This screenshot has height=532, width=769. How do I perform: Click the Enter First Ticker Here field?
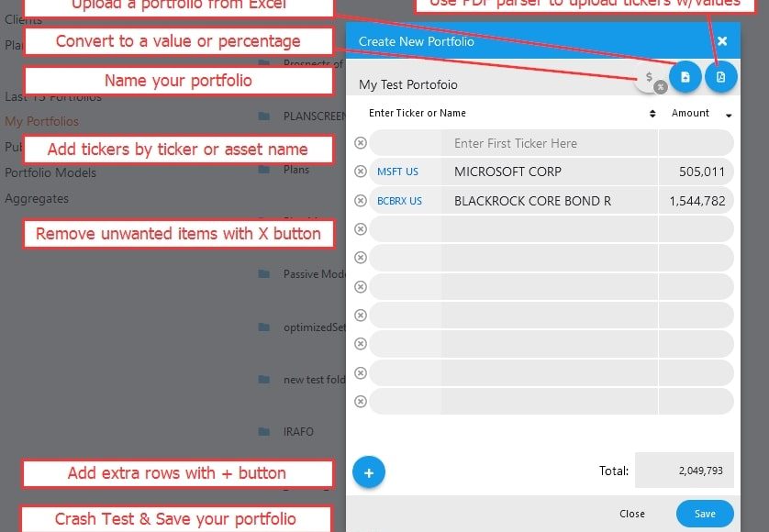(x=551, y=143)
